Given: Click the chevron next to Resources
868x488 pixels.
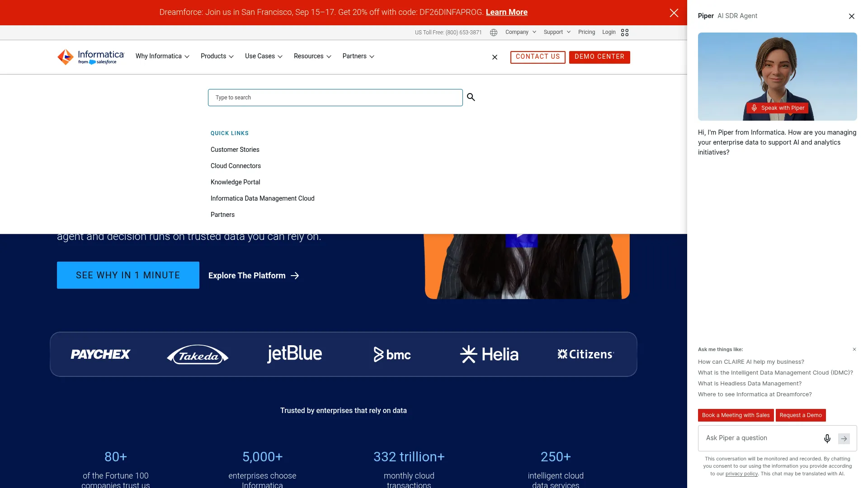Looking at the screenshot, I should click(x=329, y=57).
